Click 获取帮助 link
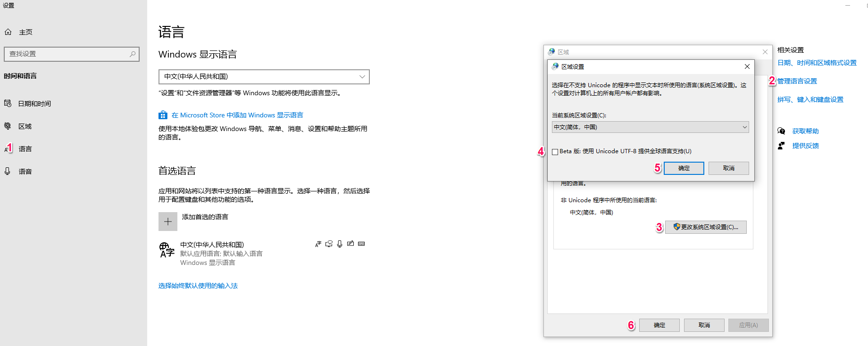This screenshot has width=868, height=346. 806,131
